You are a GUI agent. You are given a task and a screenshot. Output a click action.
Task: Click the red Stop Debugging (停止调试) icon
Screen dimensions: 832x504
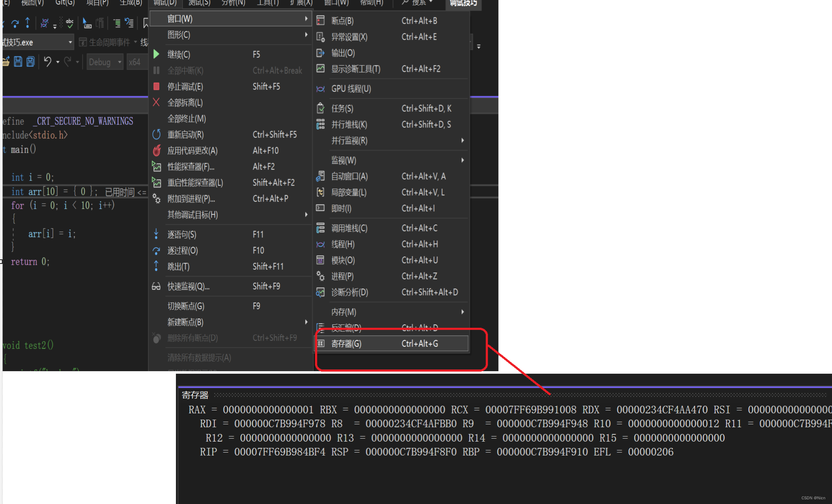(156, 86)
